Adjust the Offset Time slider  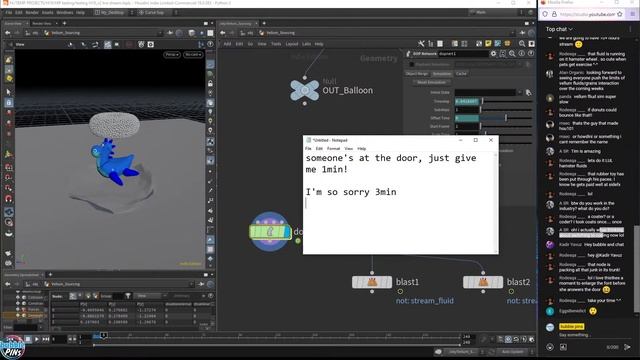click(506, 118)
